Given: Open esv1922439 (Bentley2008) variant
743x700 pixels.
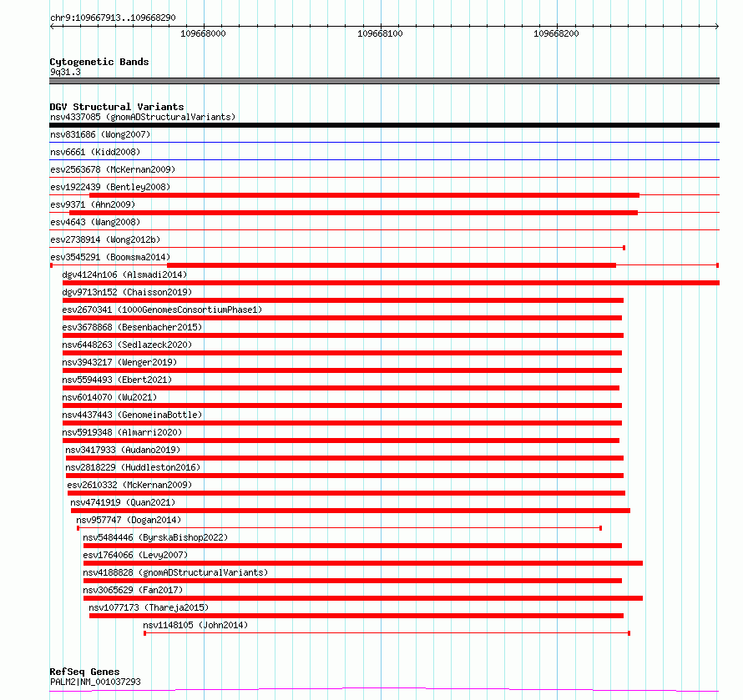Looking at the screenshot, I should [110, 187].
